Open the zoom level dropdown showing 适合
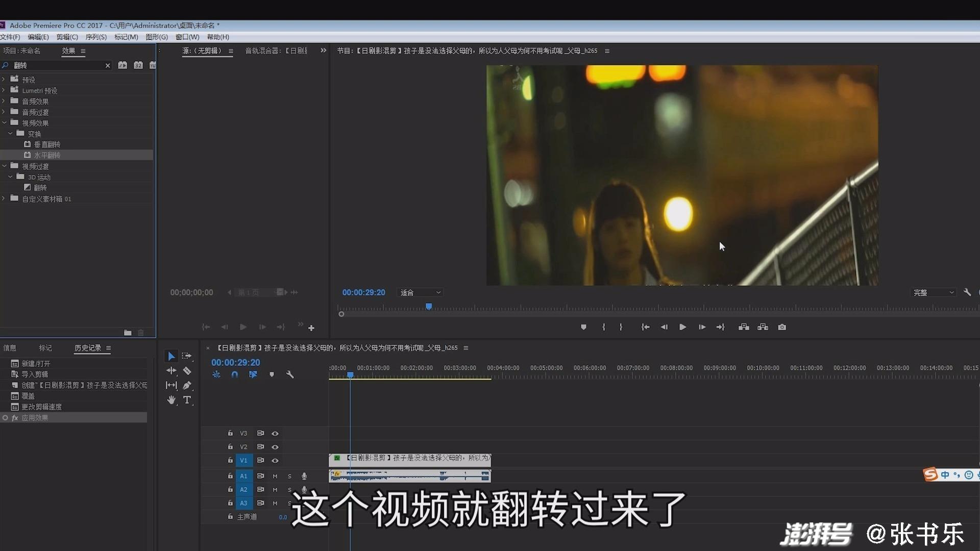Screen dimensions: 980x551 click(421, 292)
